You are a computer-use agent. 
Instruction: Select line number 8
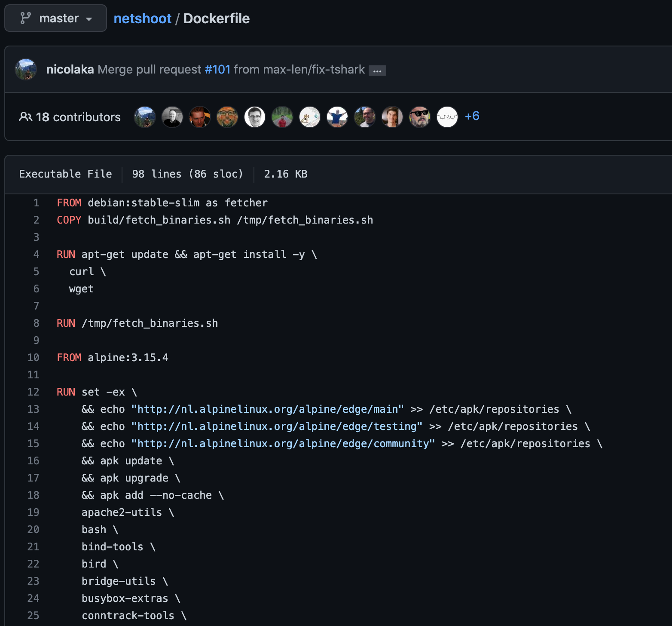(x=37, y=323)
